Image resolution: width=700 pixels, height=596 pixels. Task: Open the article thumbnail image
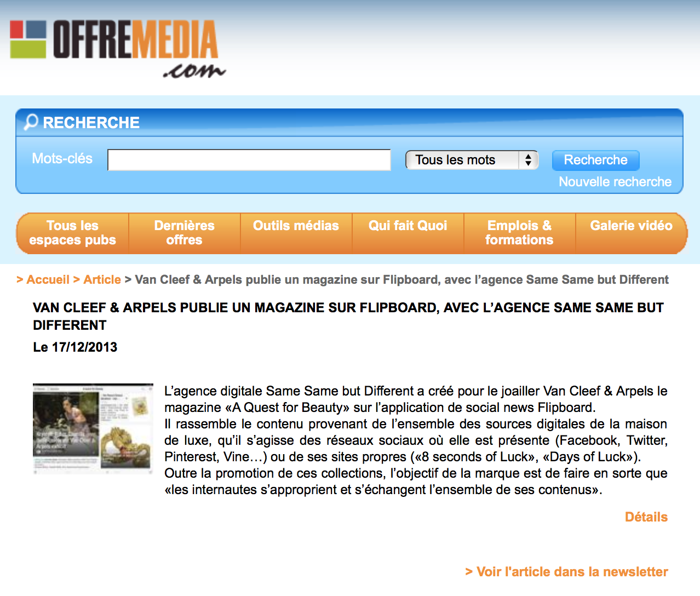tap(93, 428)
